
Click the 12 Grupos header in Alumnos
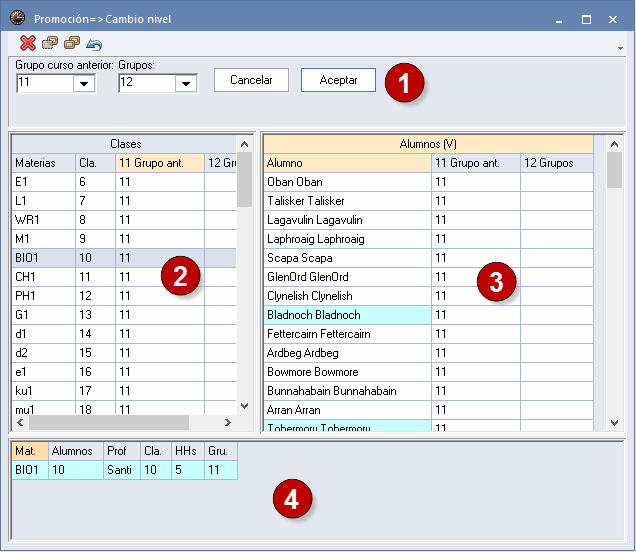(557, 163)
